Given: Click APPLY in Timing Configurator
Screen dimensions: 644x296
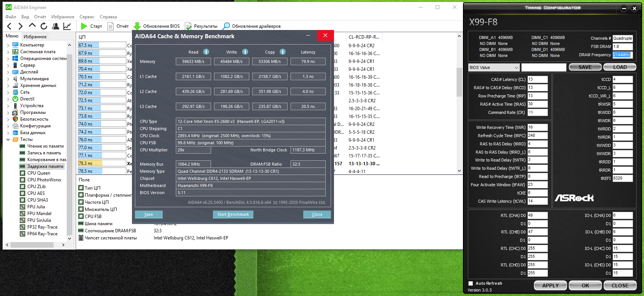Looking at the screenshot, I should pyautogui.click(x=551, y=286).
